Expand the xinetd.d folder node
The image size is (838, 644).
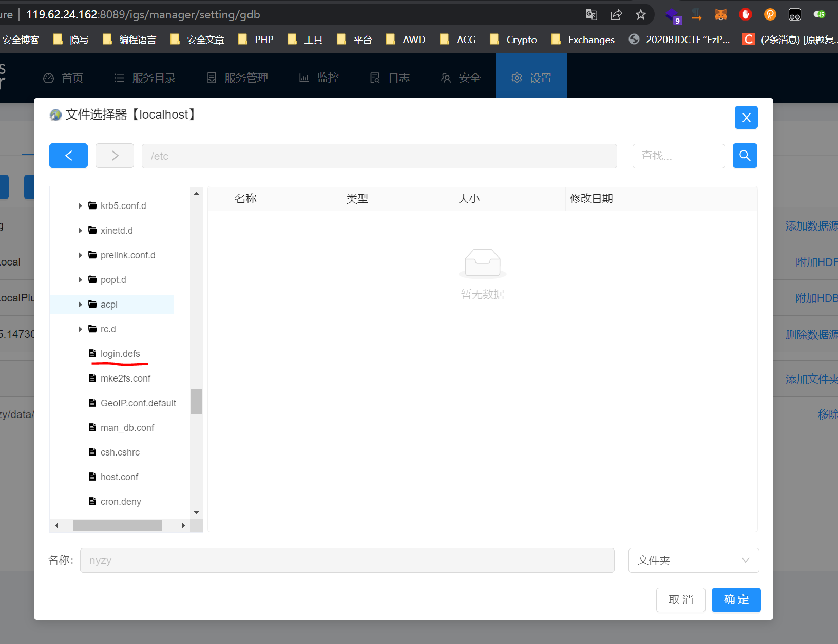[x=80, y=231]
